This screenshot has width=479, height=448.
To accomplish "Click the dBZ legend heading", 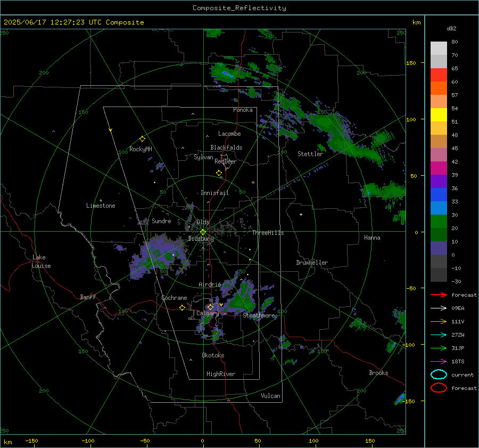I will 451,28.
